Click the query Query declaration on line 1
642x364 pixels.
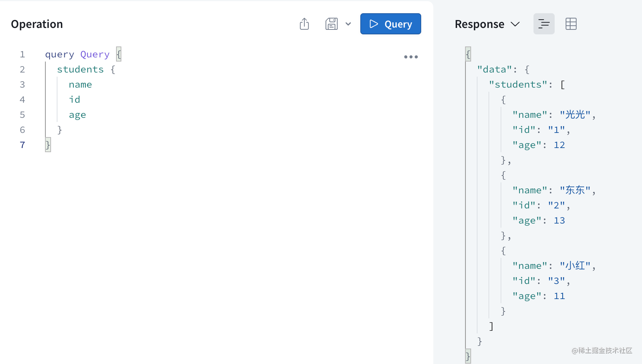(x=77, y=54)
